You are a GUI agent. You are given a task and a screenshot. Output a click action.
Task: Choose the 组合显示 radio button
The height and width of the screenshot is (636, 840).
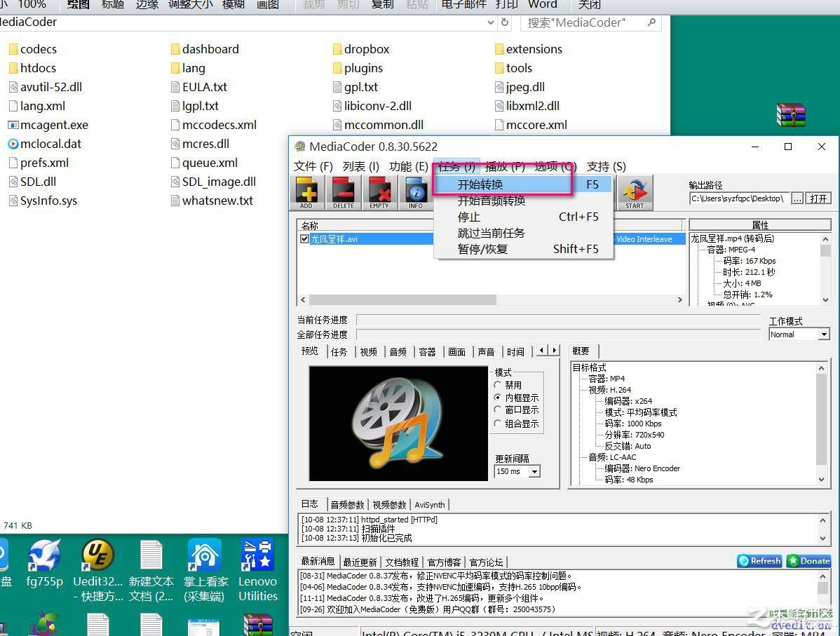(498, 424)
